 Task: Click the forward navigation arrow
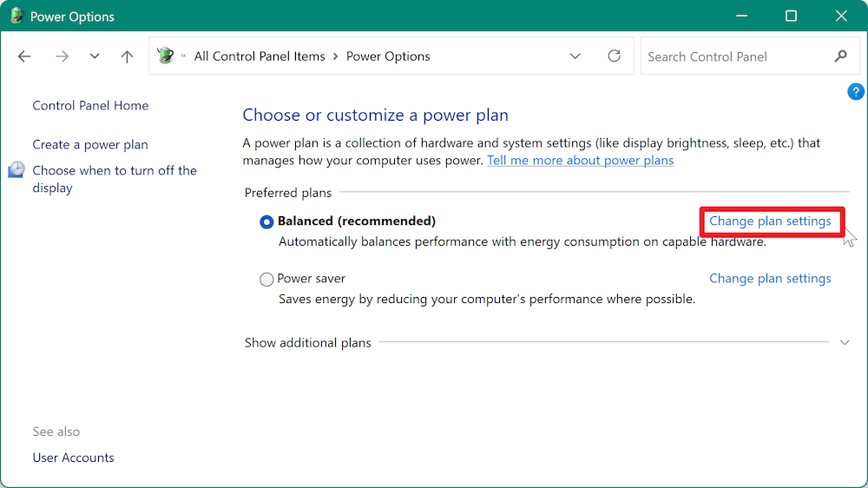[x=62, y=56]
